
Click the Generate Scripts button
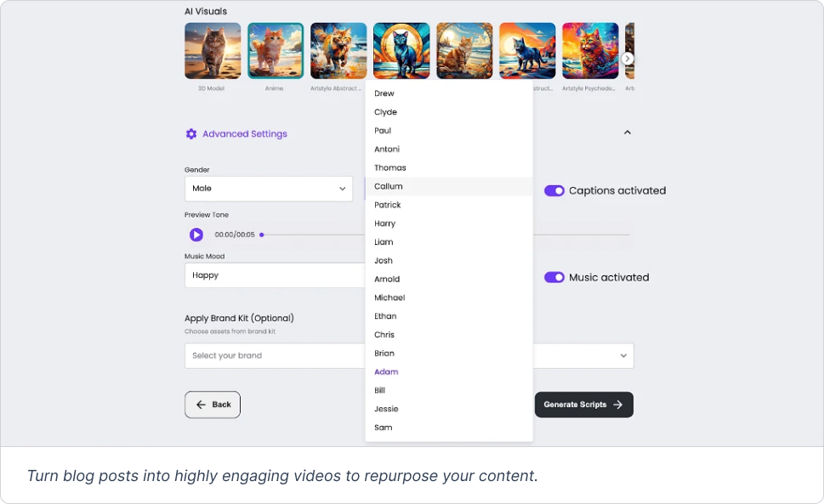583,405
